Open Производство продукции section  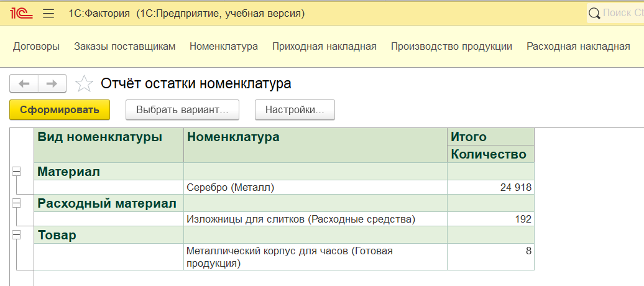[451, 47]
